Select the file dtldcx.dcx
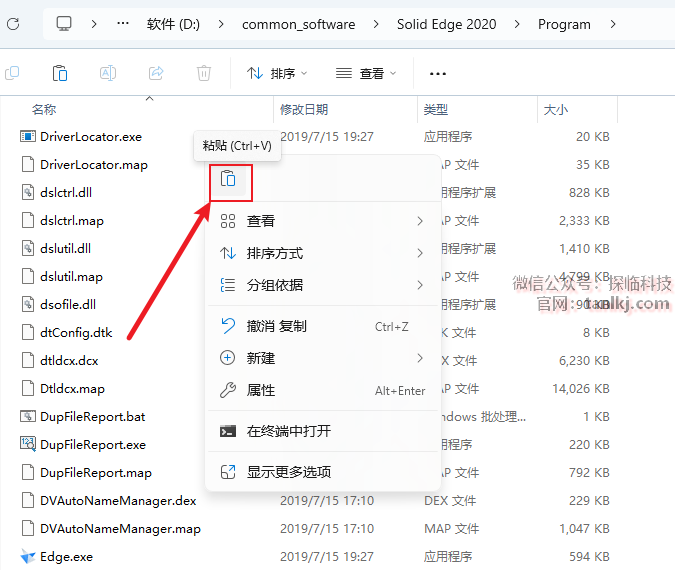 69,361
